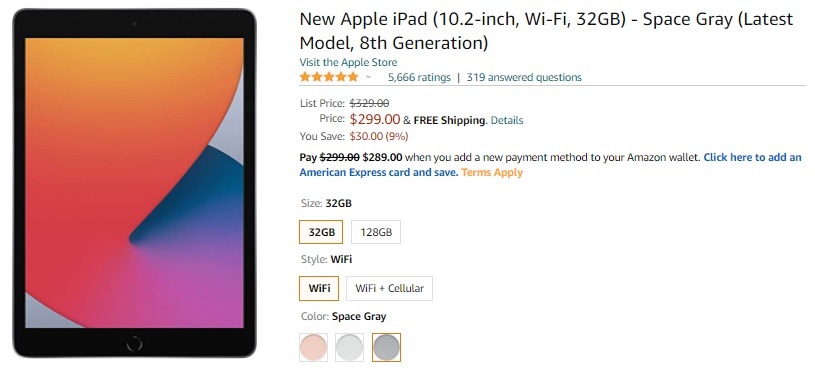The width and height of the screenshot is (815, 370).
Task: Click the struck-through $329.00 list price
Action: [x=369, y=103]
